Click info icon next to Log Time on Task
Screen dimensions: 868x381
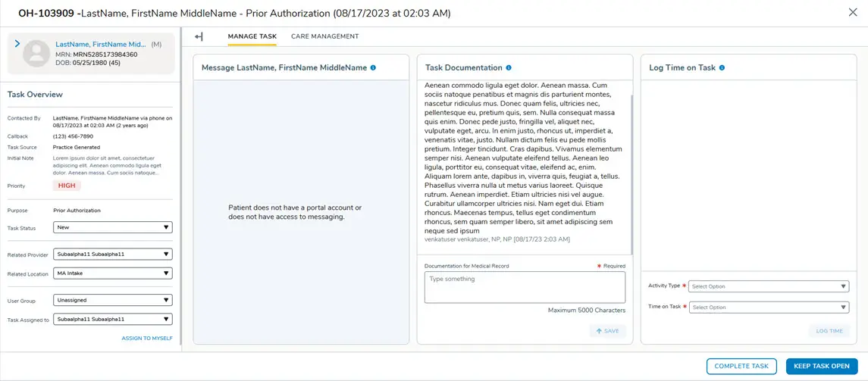click(x=722, y=67)
